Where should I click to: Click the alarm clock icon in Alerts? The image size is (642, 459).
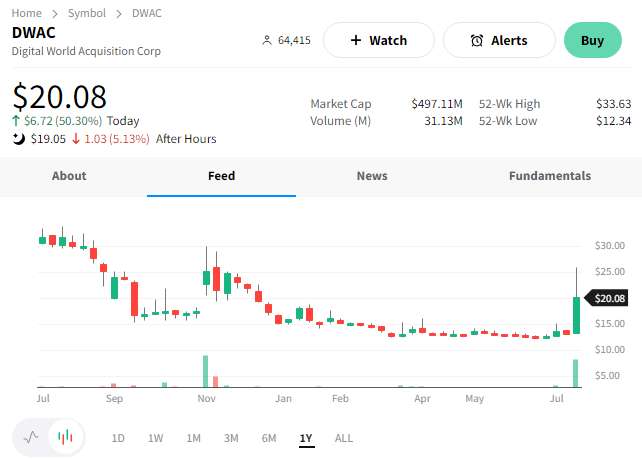pos(477,41)
